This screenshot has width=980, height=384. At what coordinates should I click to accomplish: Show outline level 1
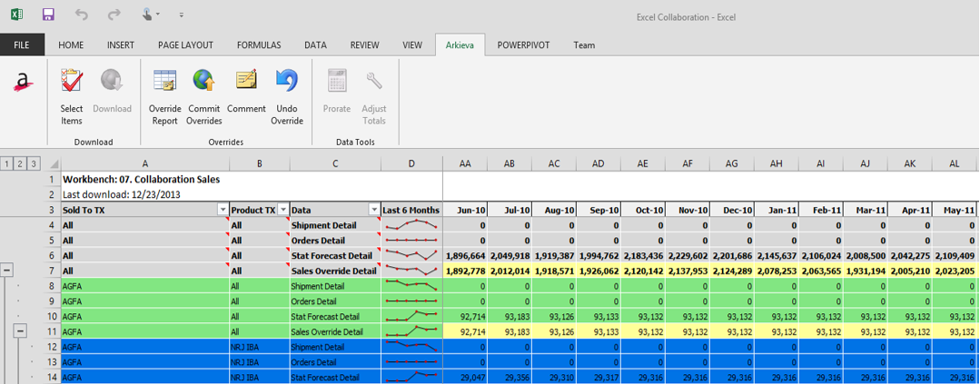pyautogui.click(x=7, y=163)
